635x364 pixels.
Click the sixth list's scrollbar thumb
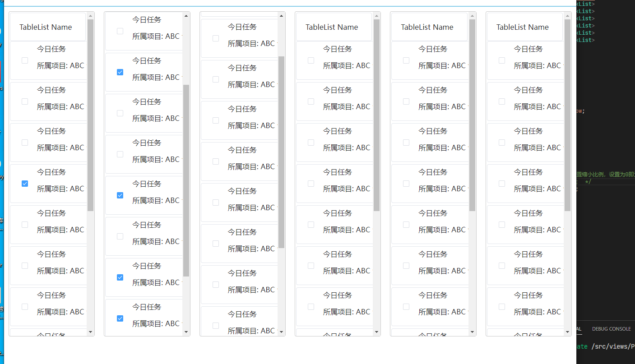[x=568, y=115]
